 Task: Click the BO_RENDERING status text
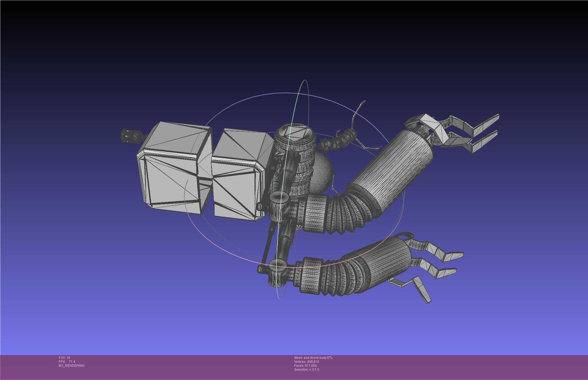point(72,365)
